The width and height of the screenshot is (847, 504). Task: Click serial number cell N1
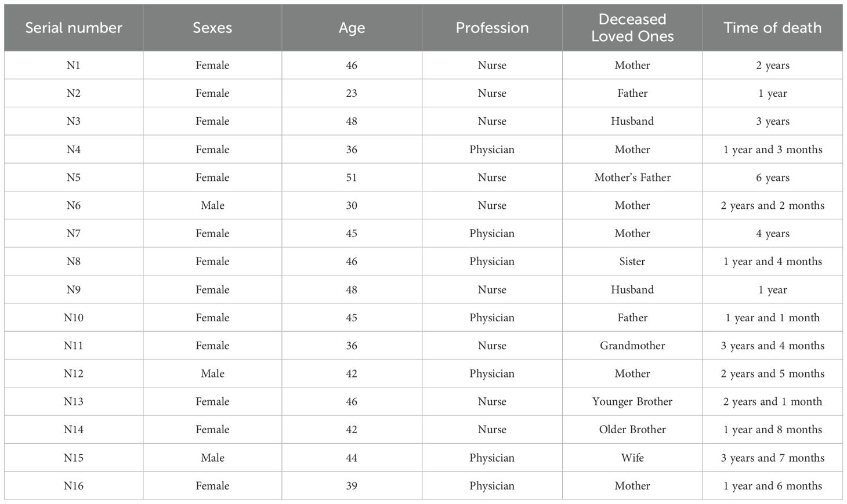click(x=74, y=66)
